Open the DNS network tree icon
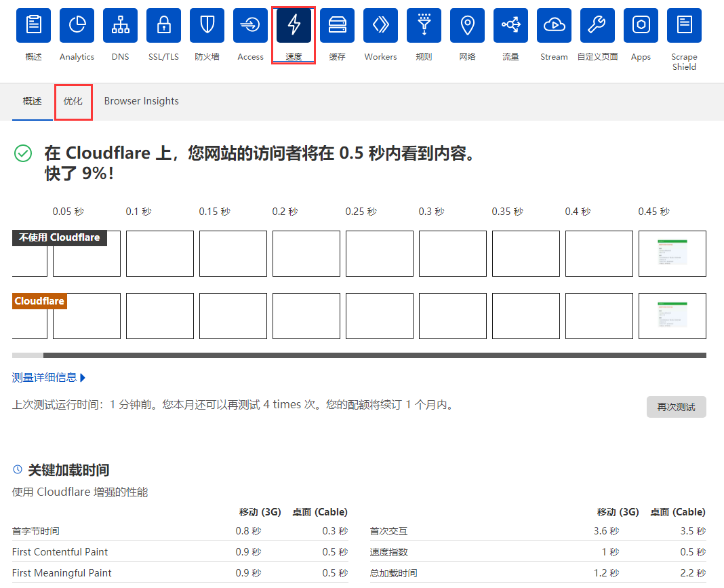 (120, 25)
